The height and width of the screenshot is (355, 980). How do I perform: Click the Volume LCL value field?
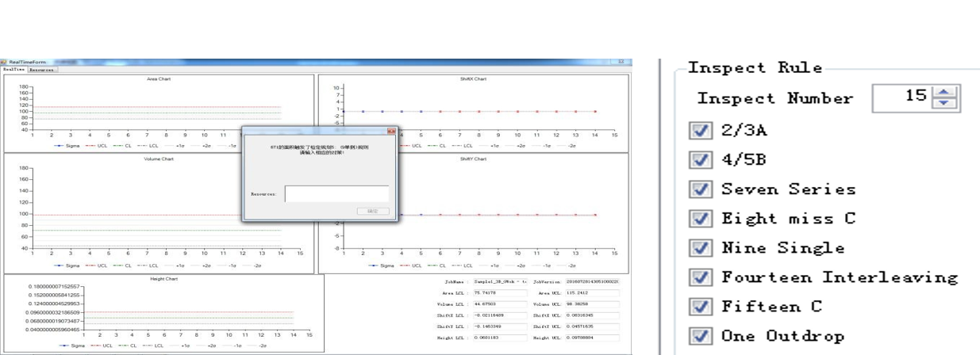pyautogui.click(x=500, y=303)
